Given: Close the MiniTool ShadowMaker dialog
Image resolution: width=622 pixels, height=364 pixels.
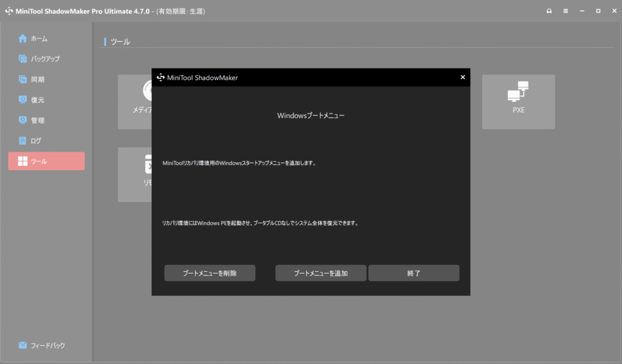Looking at the screenshot, I should coord(462,77).
